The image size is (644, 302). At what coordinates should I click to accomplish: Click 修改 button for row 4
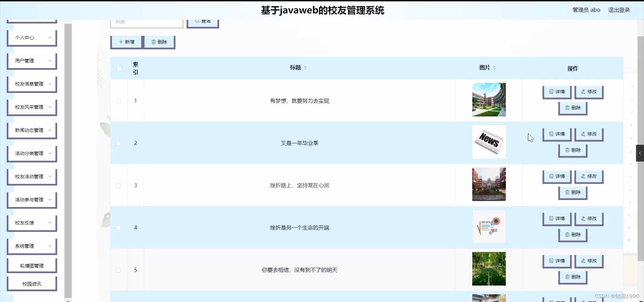tap(589, 219)
